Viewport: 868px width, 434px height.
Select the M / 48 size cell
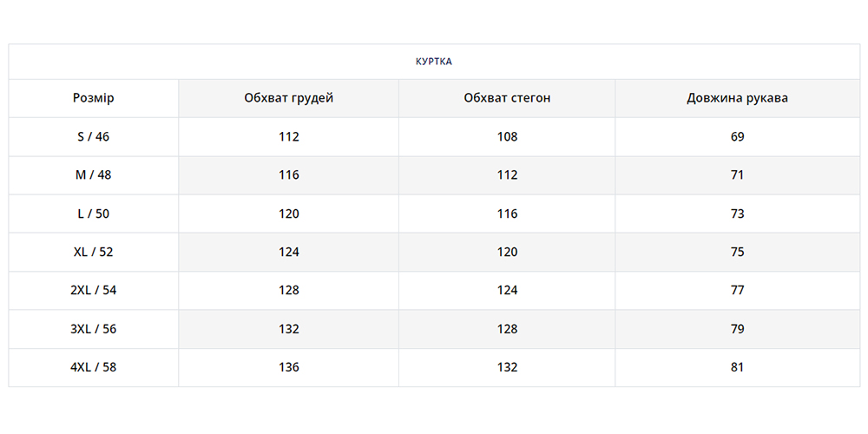pos(94,174)
